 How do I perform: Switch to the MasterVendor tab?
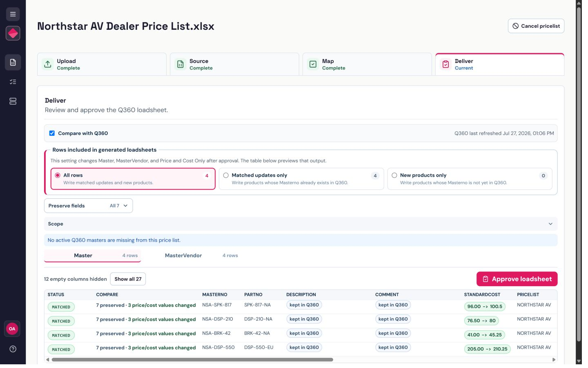click(x=201, y=256)
